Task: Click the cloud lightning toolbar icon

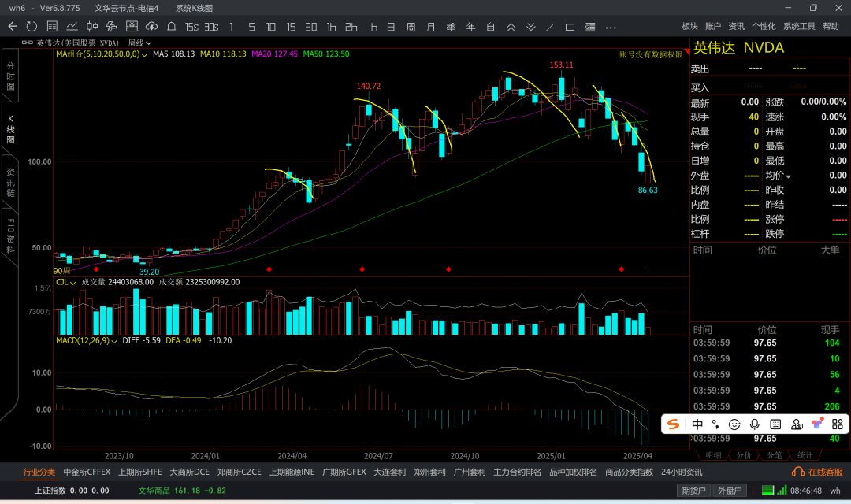Action: [151, 27]
